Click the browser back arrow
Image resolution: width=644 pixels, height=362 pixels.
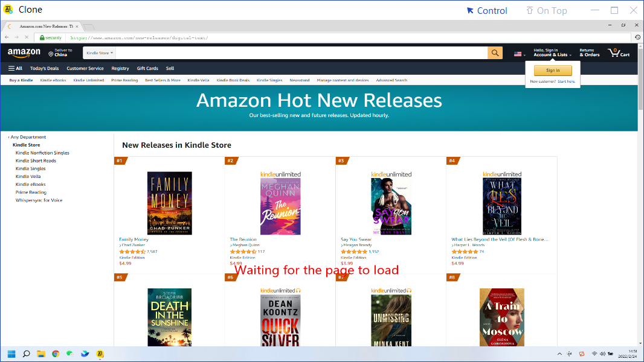[7, 37]
